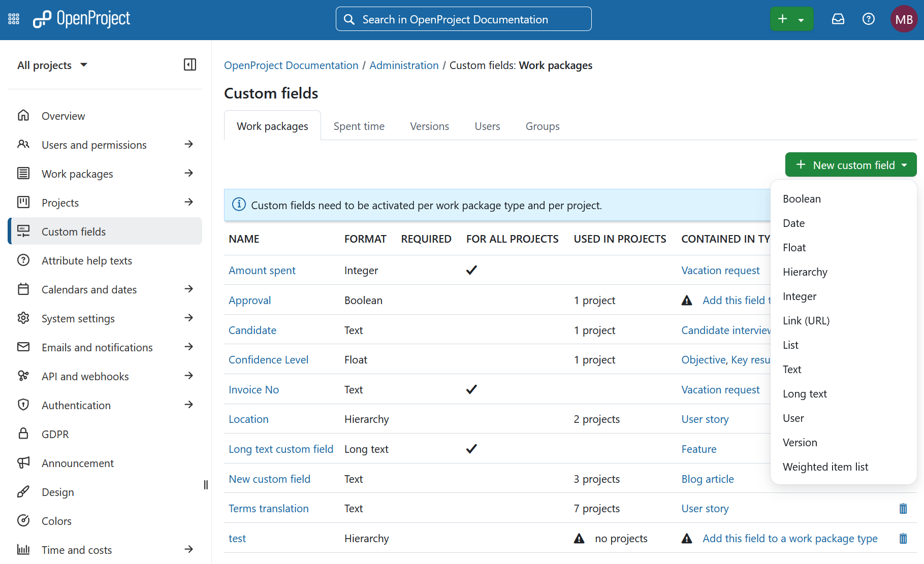The height and width of the screenshot is (564, 924).
Task: Click the GDPR padlock icon
Action: pos(23,434)
